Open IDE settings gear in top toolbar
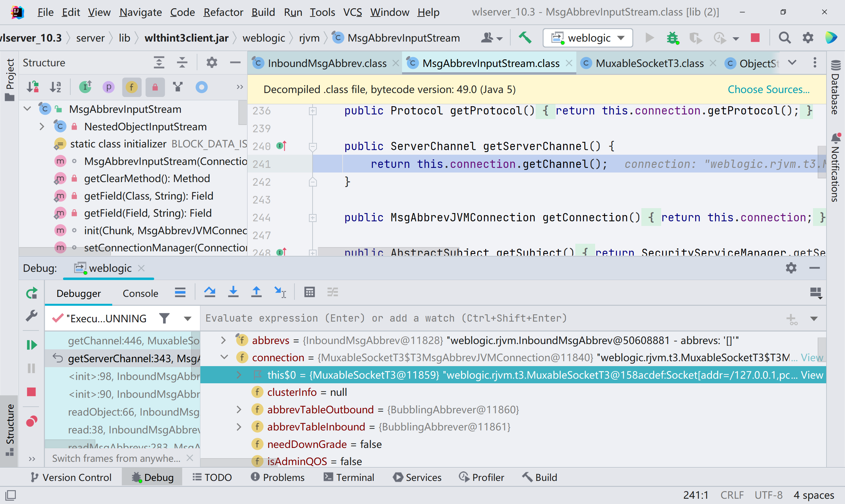Viewport: 845px width, 504px height. (808, 38)
